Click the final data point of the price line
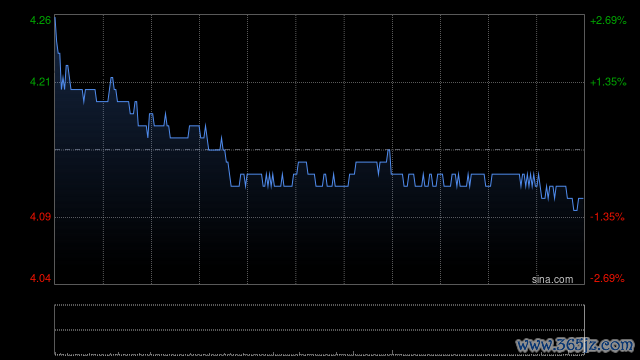 pos(583,198)
